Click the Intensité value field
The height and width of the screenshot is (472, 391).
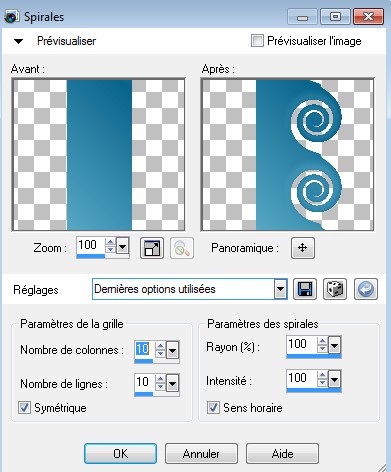pos(301,378)
